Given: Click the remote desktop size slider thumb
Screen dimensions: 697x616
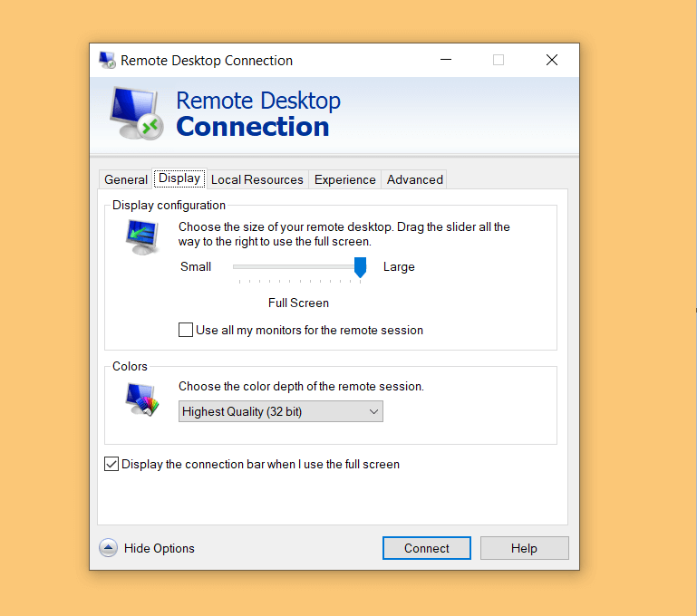Looking at the screenshot, I should coord(360,267).
